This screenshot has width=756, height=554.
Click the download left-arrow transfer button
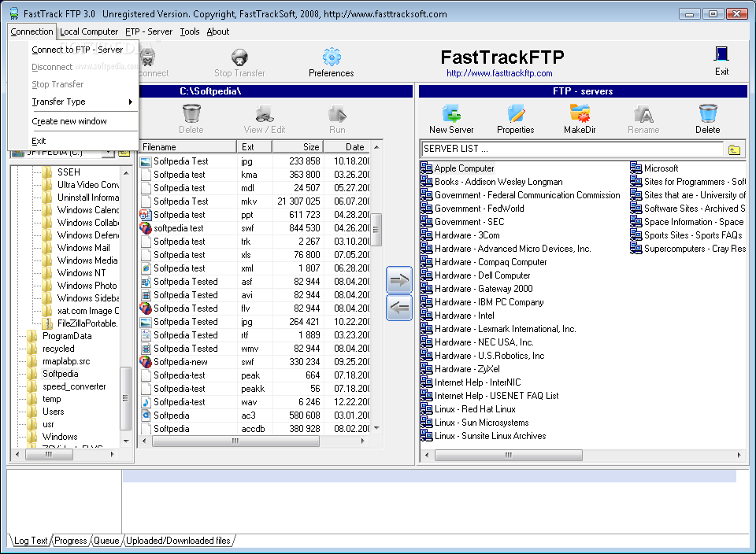399,308
